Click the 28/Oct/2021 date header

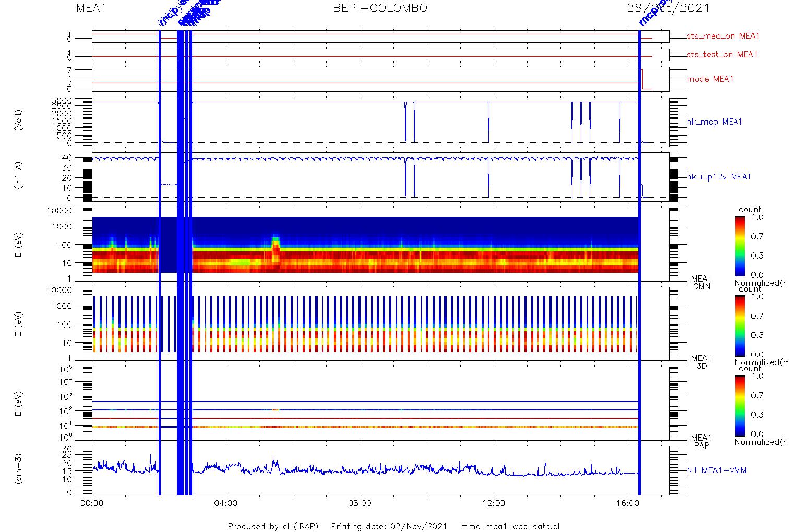[668, 8]
